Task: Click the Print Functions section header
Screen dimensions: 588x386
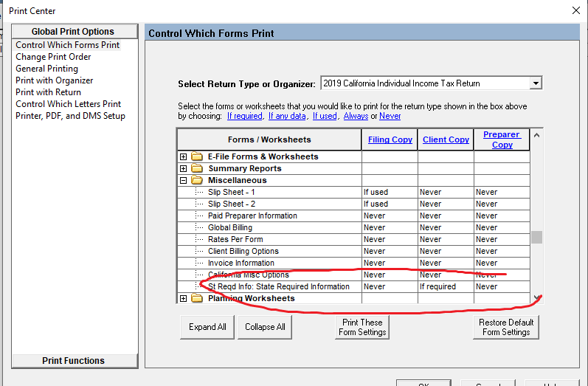Action: point(74,360)
